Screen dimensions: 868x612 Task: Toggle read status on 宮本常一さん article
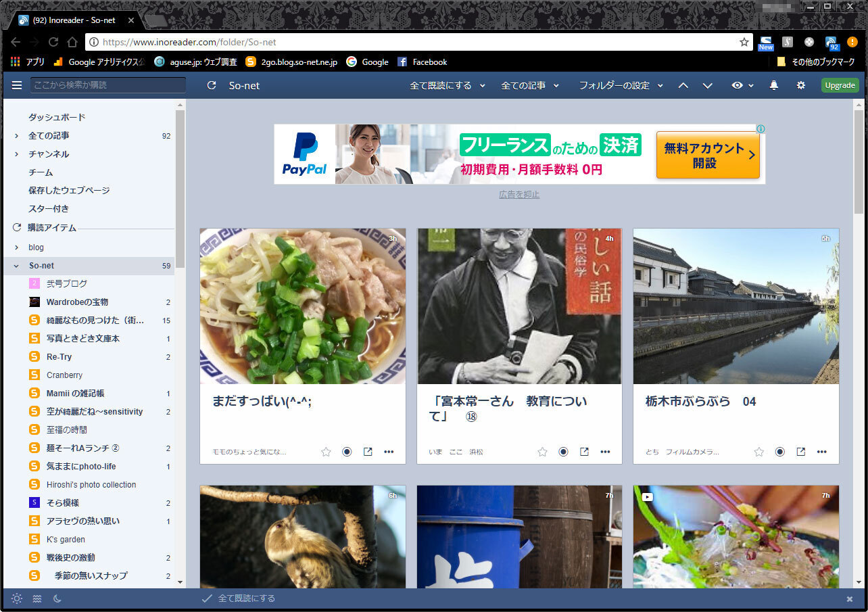pyautogui.click(x=563, y=452)
